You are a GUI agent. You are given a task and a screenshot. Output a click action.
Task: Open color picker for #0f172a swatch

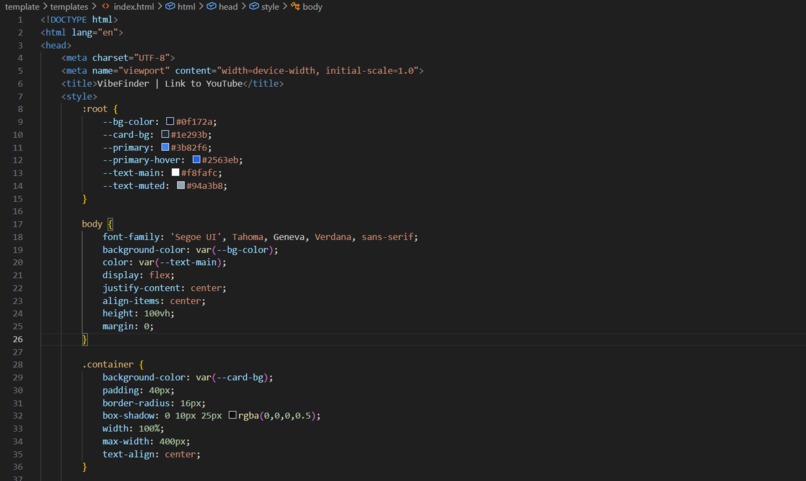170,121
